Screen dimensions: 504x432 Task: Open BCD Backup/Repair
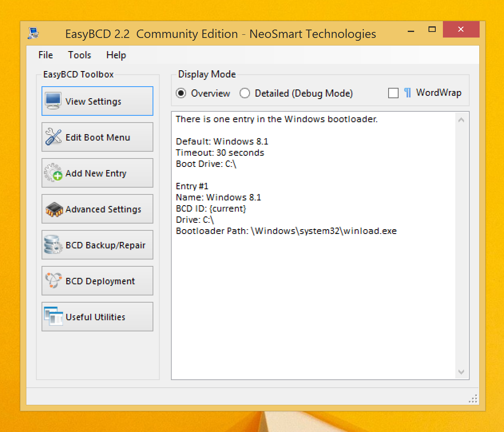97,245
